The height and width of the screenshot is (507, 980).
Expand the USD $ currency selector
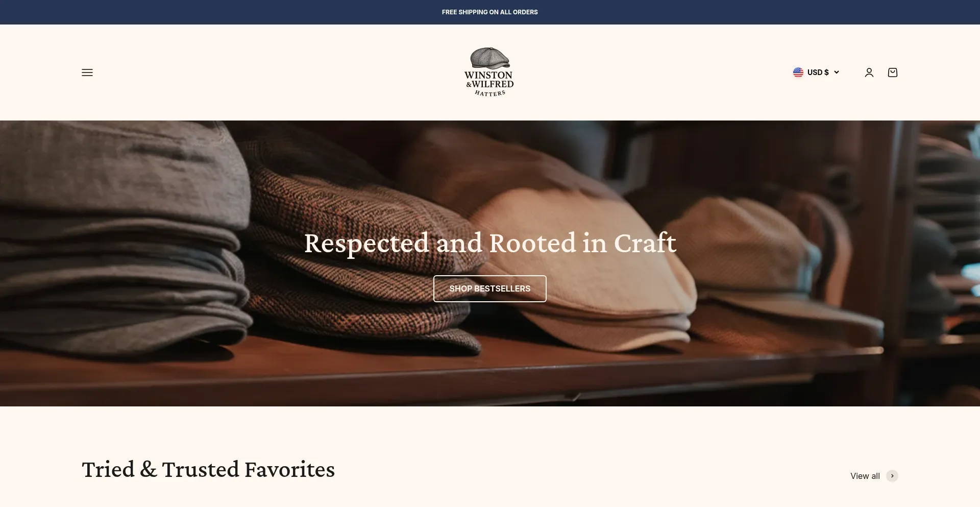point(816,73)
